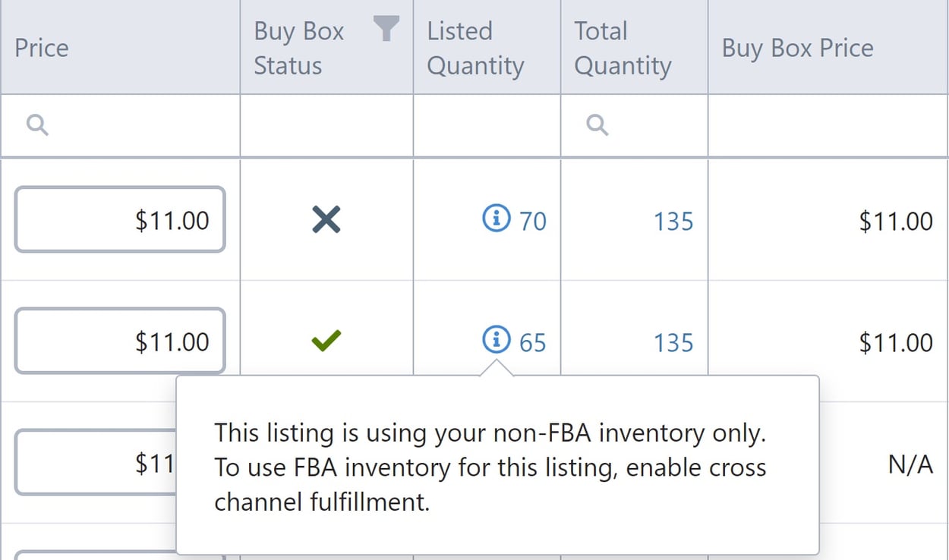
Task: Dismiss the cross channel fulfillment tooltip
Action: [x=497, y=467]
